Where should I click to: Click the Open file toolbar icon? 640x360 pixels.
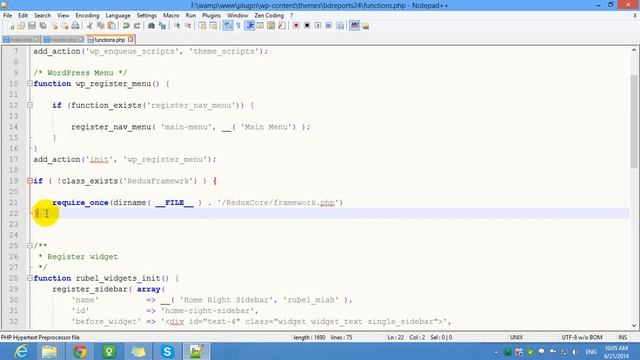(21, 26)
